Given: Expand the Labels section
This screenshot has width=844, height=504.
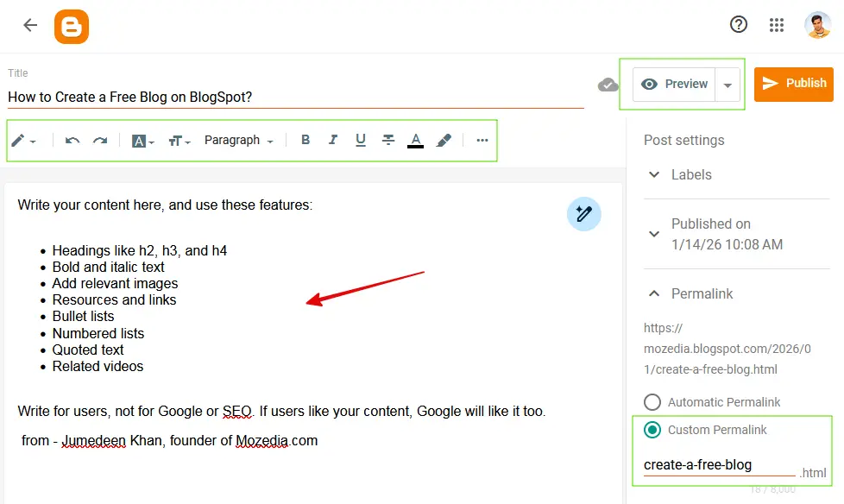Looking at the screenshot, I should point(655,174).
